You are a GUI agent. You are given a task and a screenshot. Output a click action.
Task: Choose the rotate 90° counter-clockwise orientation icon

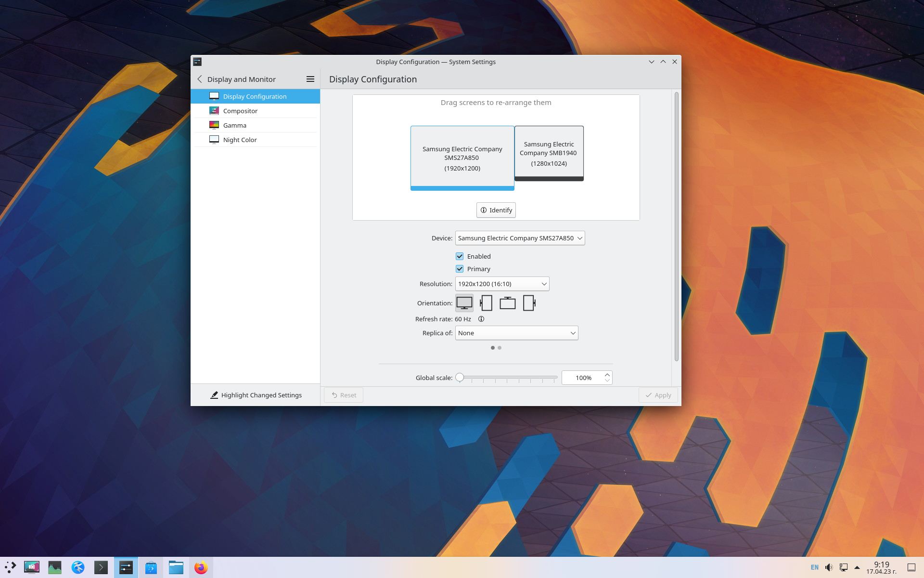coord(486,303)
